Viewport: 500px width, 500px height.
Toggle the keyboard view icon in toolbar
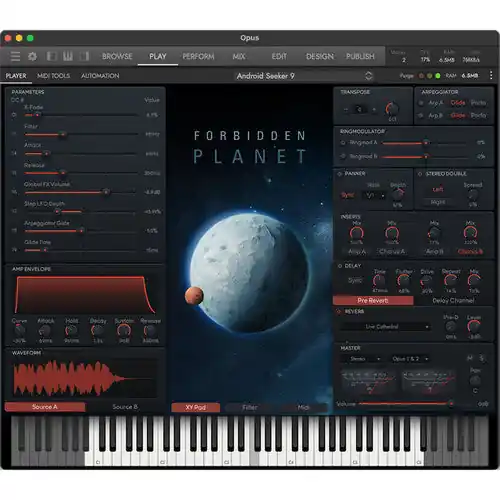[68, 56]
